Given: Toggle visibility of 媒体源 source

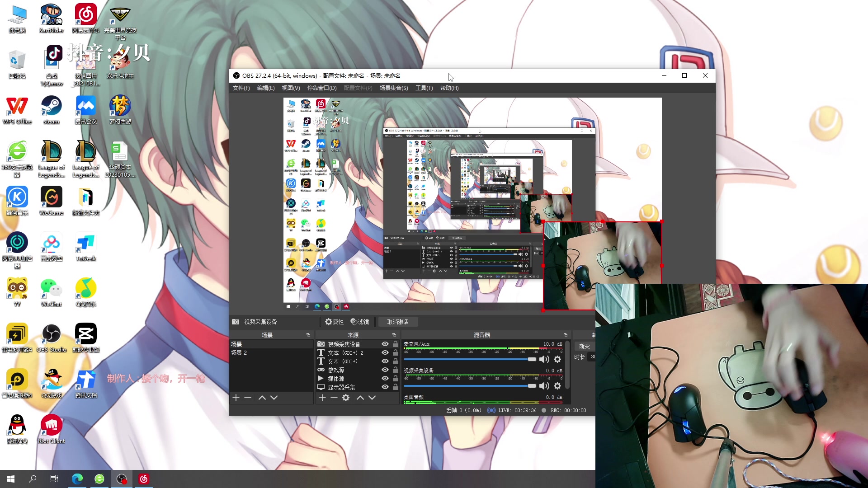Looking at the screenshot, I should point(385,379).
